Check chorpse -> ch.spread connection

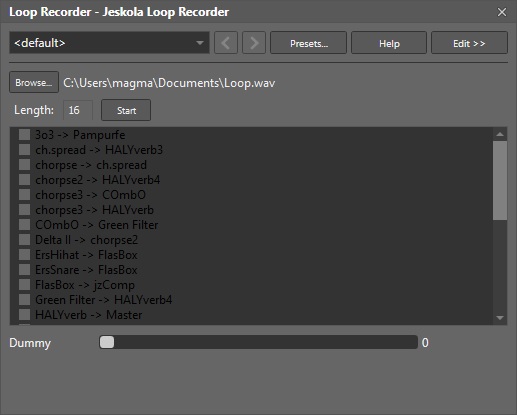pos(24,165)
